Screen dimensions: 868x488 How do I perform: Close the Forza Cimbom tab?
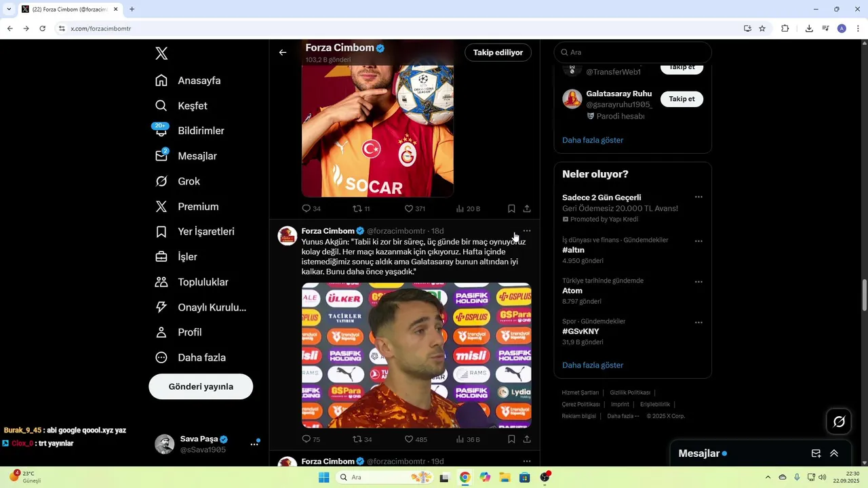click(x=115, y=9)
